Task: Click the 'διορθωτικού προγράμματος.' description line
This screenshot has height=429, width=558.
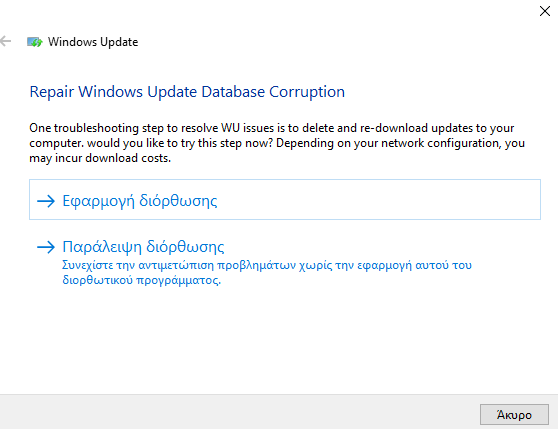Action: tap(142, 280)
